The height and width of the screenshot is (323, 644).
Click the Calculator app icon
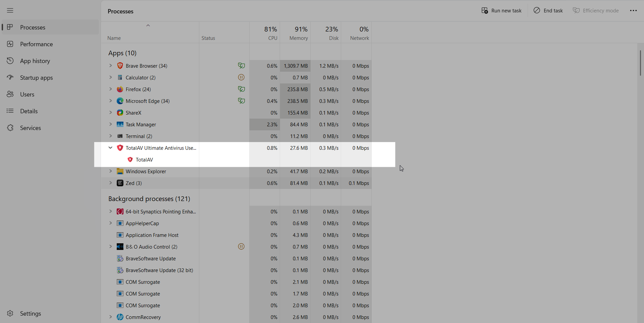pos(120,77)
